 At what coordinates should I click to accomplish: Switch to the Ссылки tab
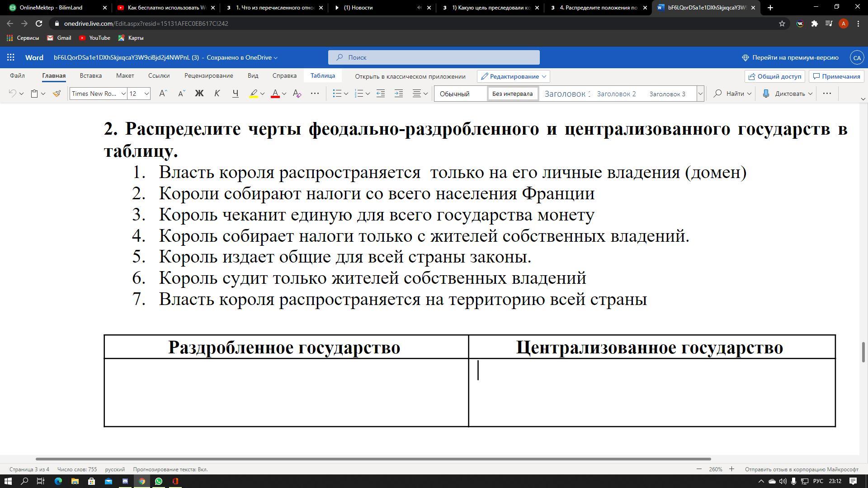(x=159, y=75)
